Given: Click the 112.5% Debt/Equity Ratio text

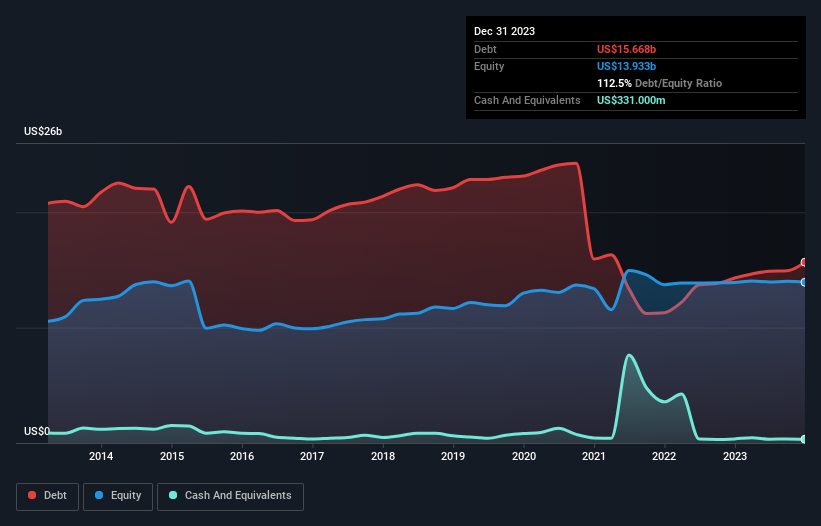Looking at the screenshot, I should pos(659,83).
